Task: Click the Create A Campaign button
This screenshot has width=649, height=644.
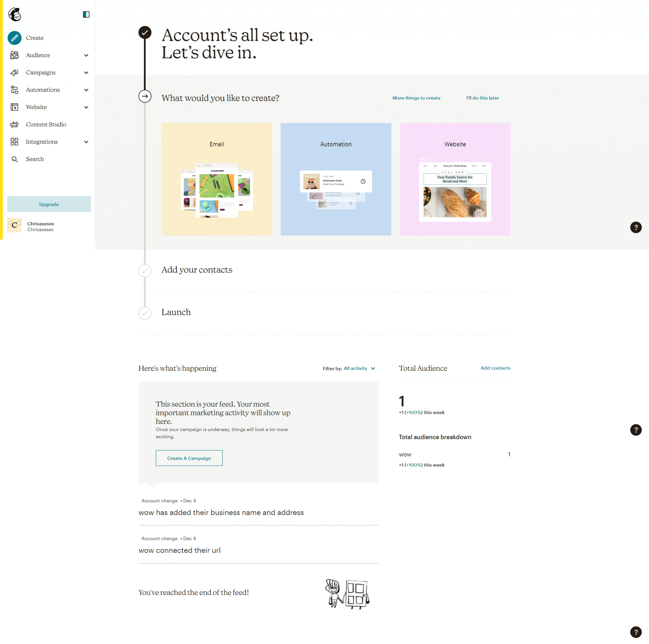Action: 189,458
